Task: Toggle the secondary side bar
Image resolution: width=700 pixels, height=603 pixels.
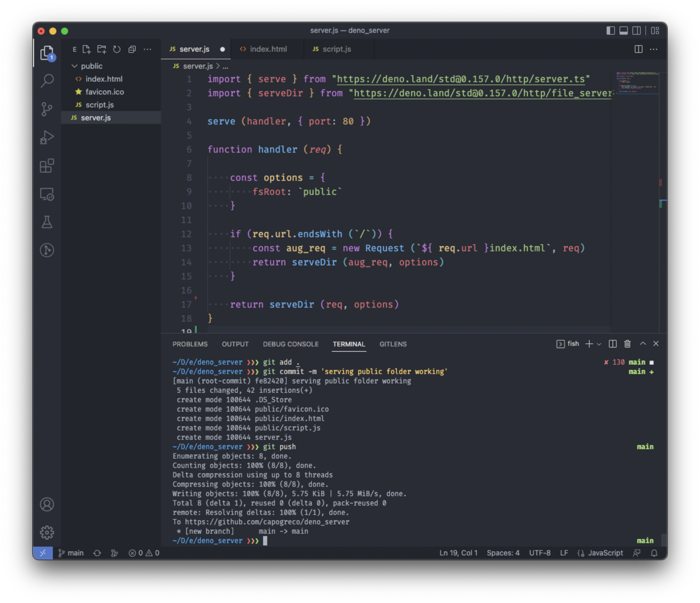Action: point(637,31)
